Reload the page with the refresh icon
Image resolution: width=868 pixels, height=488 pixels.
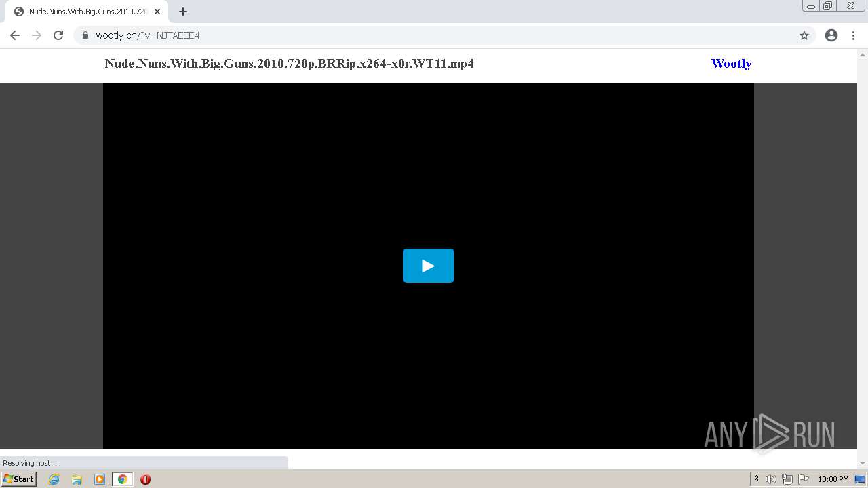point(58,35)
